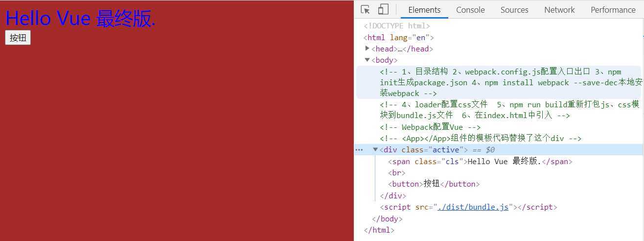Open the Sources tab
The width and height of the screenshot is (644, 241).
coord(514,10)
